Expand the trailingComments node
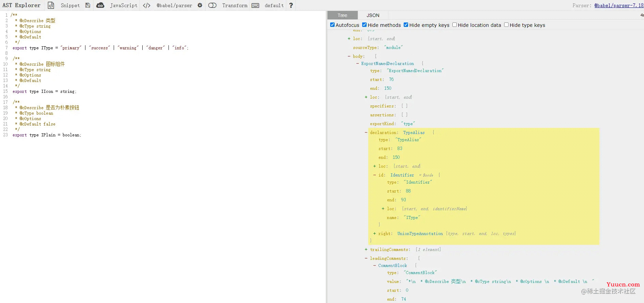Image resolution: width=644 pixels, height=303 pixels. [x=366, y=250]
